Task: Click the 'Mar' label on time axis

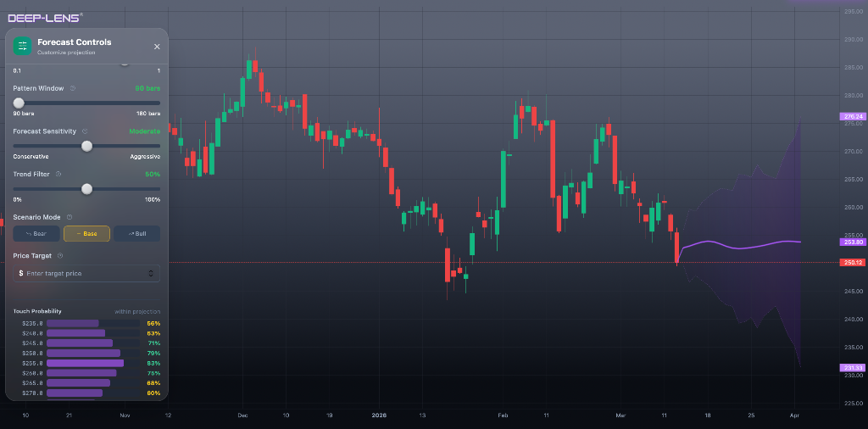Action: pyautogui.click(x=621, y=415)
